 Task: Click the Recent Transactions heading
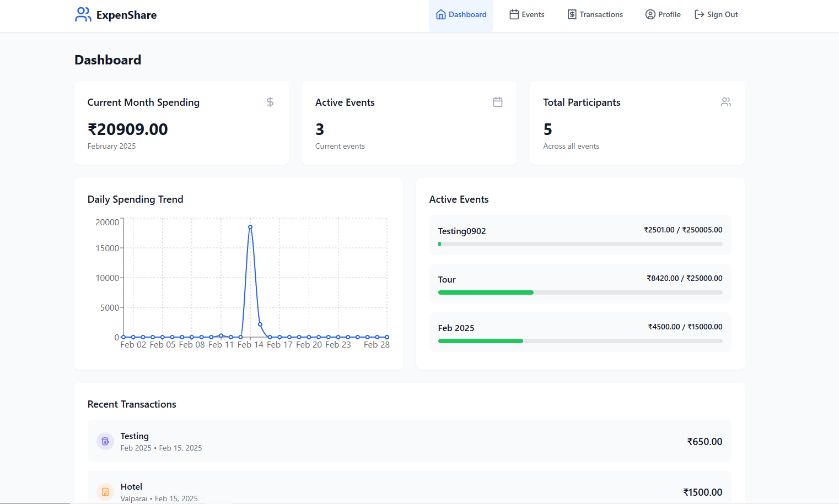click(132, 404)
